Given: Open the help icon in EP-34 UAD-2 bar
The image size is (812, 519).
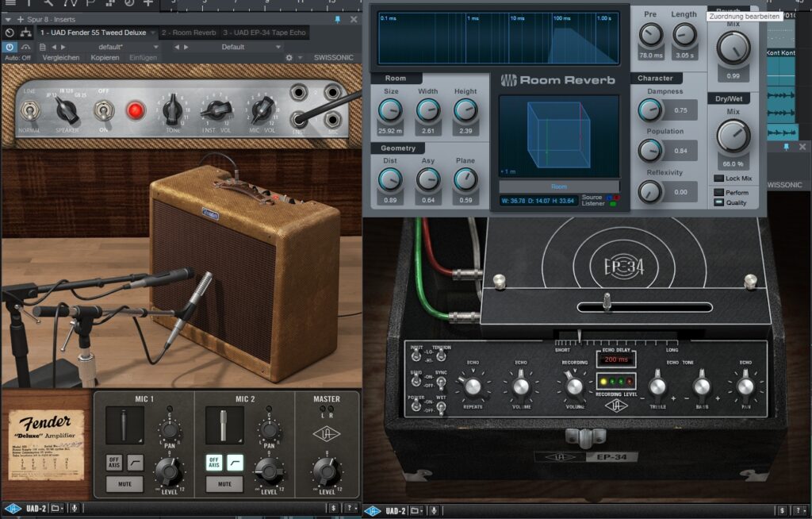Looking at the screenshot, I should coord(798,511).
